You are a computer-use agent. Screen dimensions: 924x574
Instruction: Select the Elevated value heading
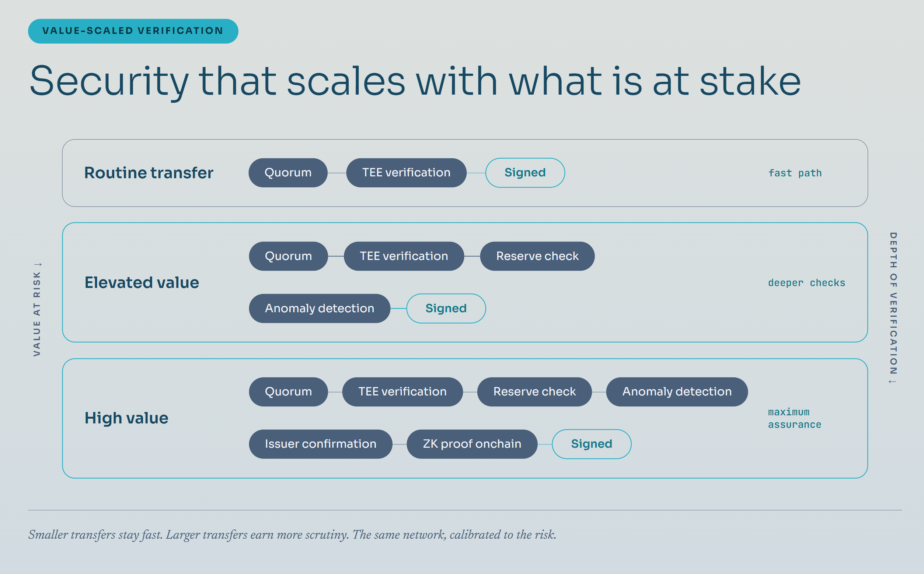pos(142,282)
